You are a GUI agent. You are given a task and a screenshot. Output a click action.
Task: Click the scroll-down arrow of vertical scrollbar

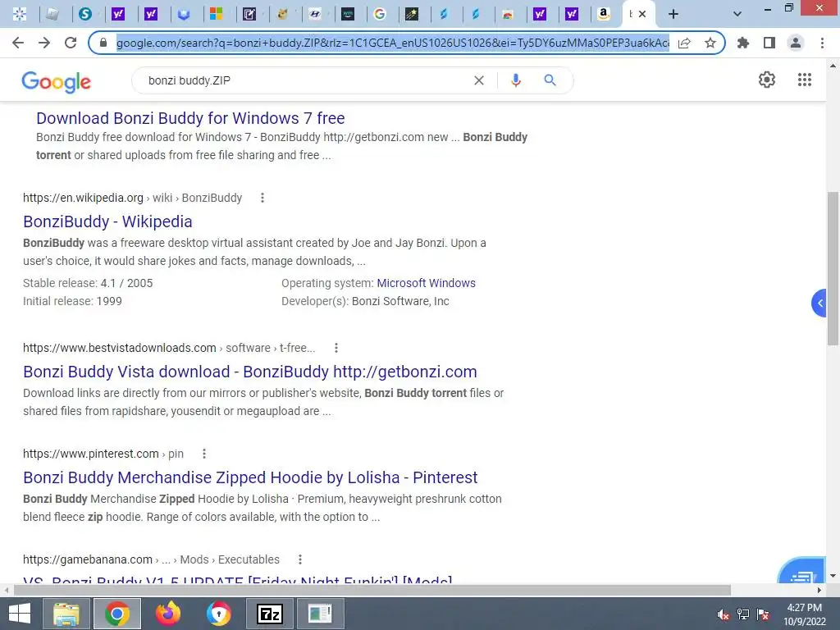click(x=833, y=576)
